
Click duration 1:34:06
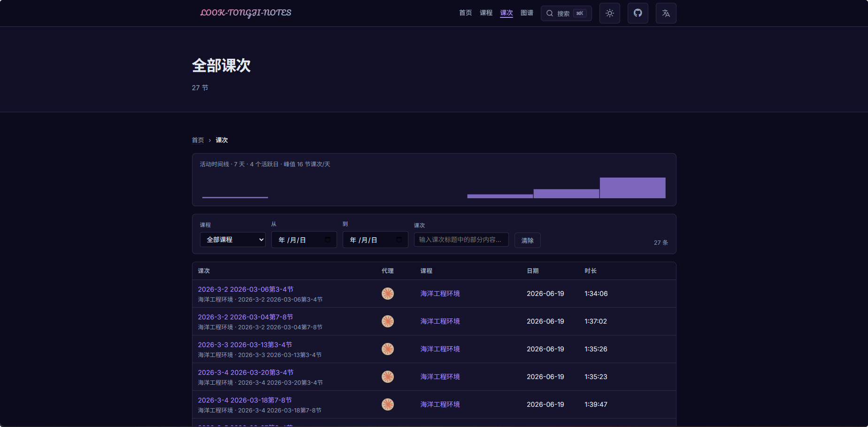(x=596, y=294)
